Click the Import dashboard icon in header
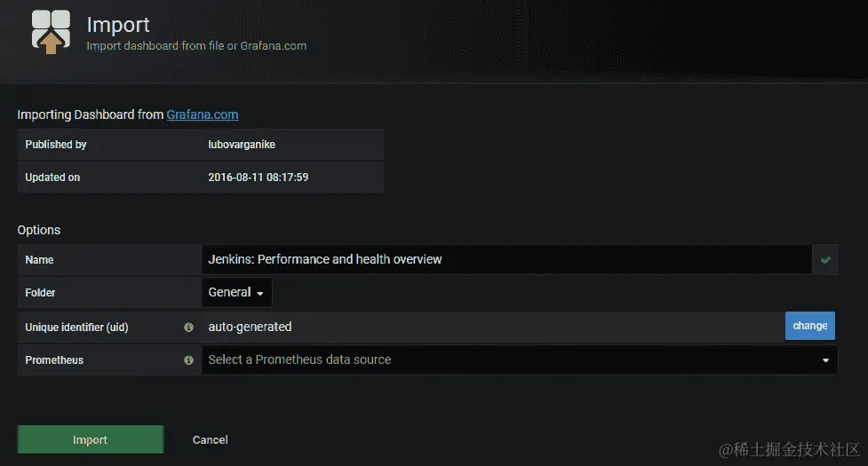868x466 pixels. click(x=51, y=31)
